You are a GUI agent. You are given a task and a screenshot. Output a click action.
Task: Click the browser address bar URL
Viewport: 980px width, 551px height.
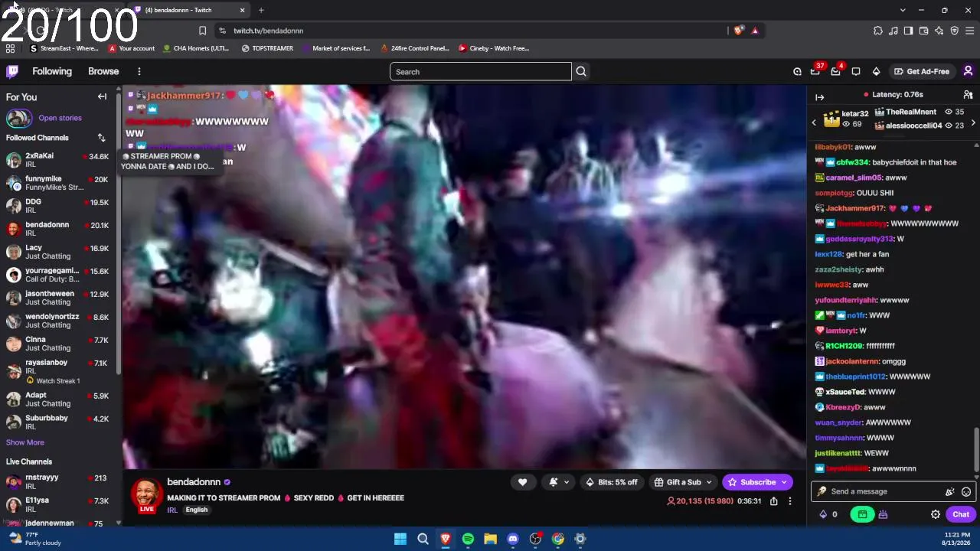click(268, 31)
